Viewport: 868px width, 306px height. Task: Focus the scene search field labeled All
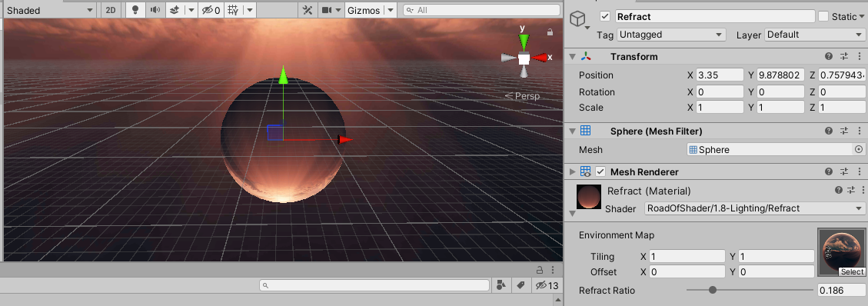tap(481, 10)
